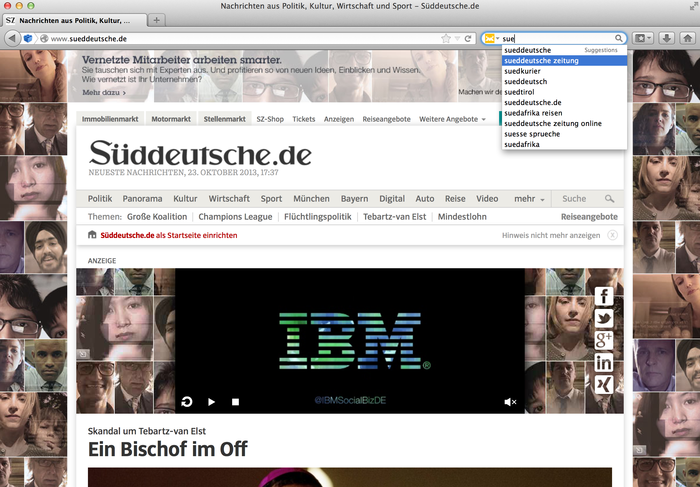The image size is (700, 487).
Task: Click 'Hinweis nicht mehr anzeigen'
Action: pos(551,235)
